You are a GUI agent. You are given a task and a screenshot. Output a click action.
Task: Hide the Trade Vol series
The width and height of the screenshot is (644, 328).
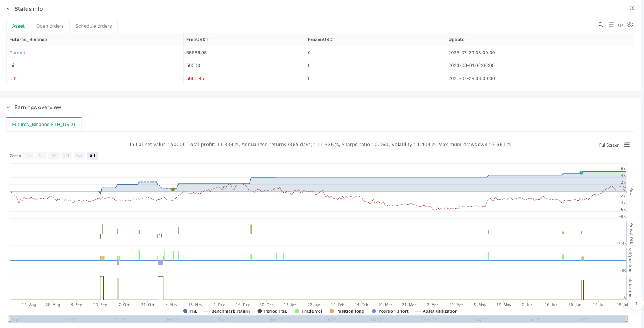tap(308, 311)
